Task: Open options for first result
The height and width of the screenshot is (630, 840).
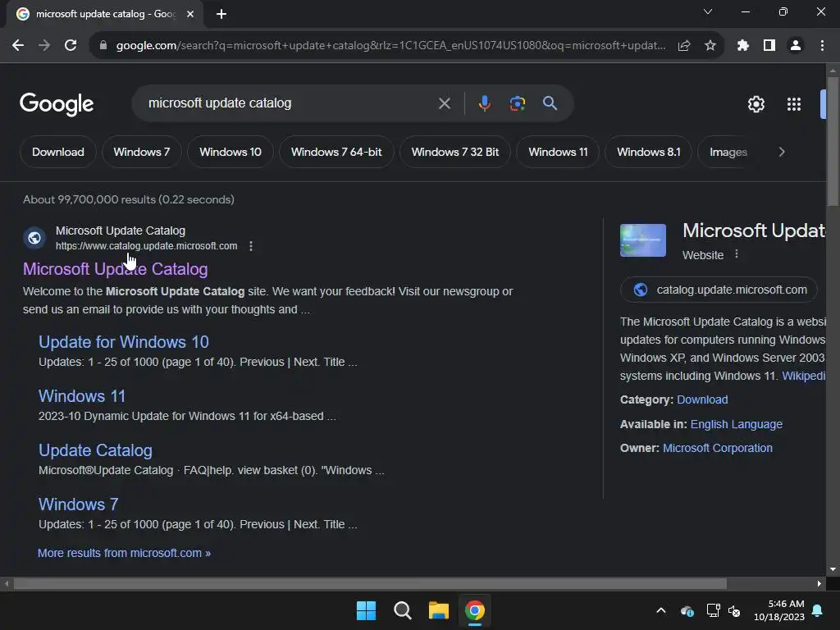Action: [251, 246]
